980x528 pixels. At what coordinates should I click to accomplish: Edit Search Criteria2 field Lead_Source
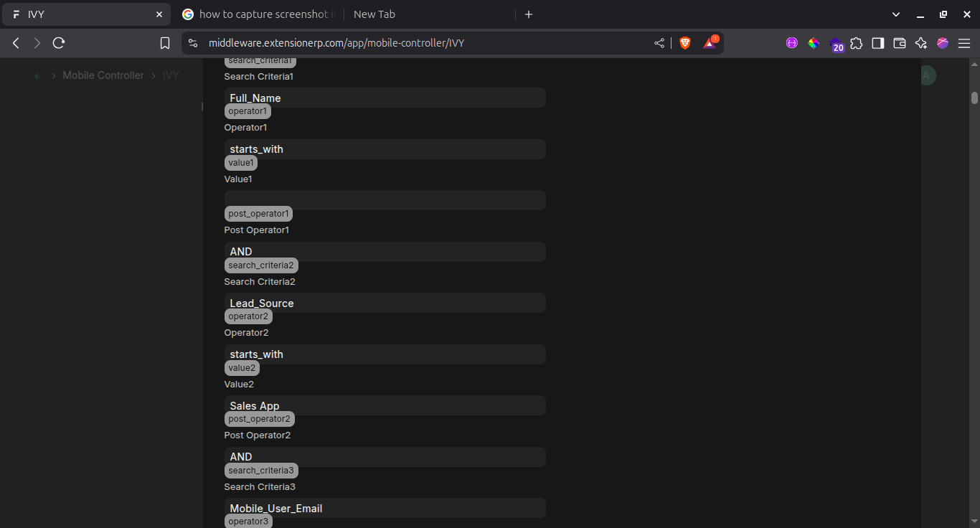(x=385, y=303)
